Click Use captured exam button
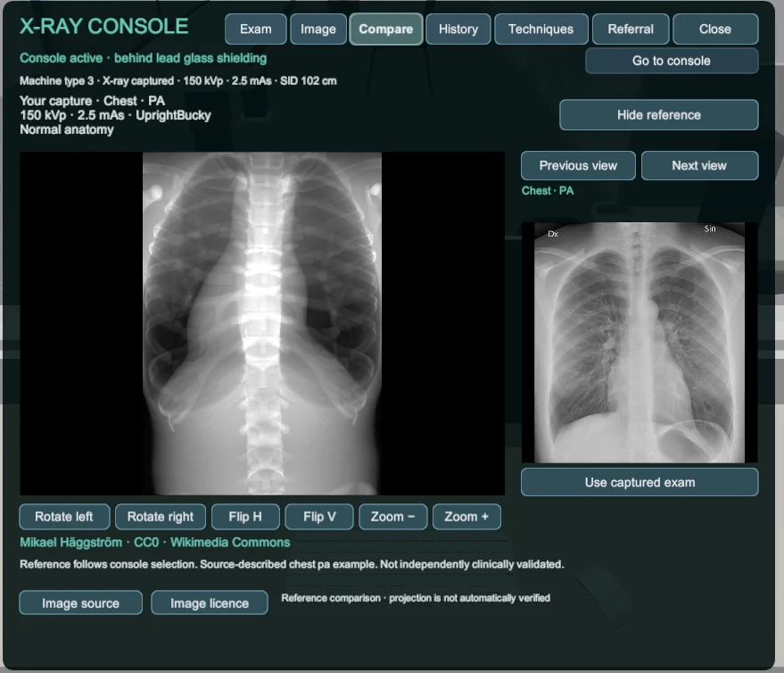 640,482
